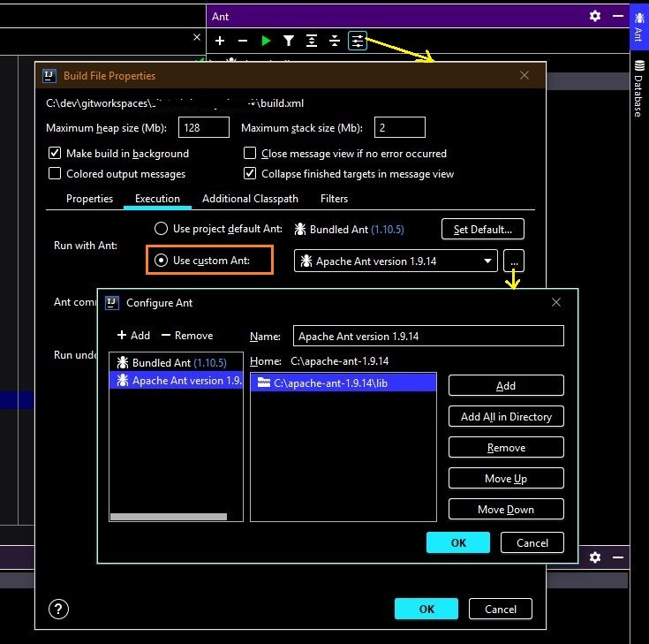
Task: Click the gear icon in the lower panel
Action: (595, 557)
